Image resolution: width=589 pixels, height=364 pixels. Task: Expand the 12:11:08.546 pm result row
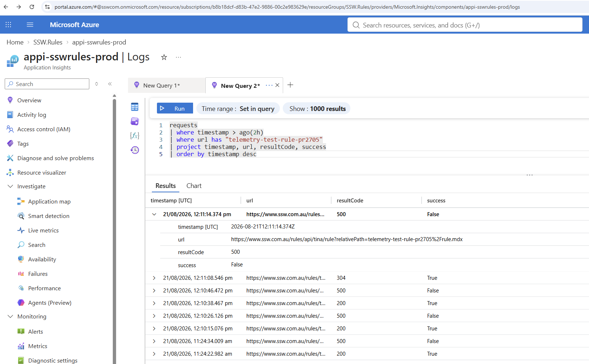pos(154,278)
